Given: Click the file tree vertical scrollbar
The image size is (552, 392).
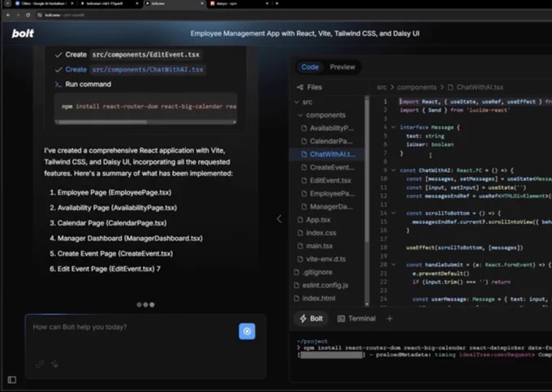Looking at the screenshot, I should pyautogui.click(x=367, y=169).
